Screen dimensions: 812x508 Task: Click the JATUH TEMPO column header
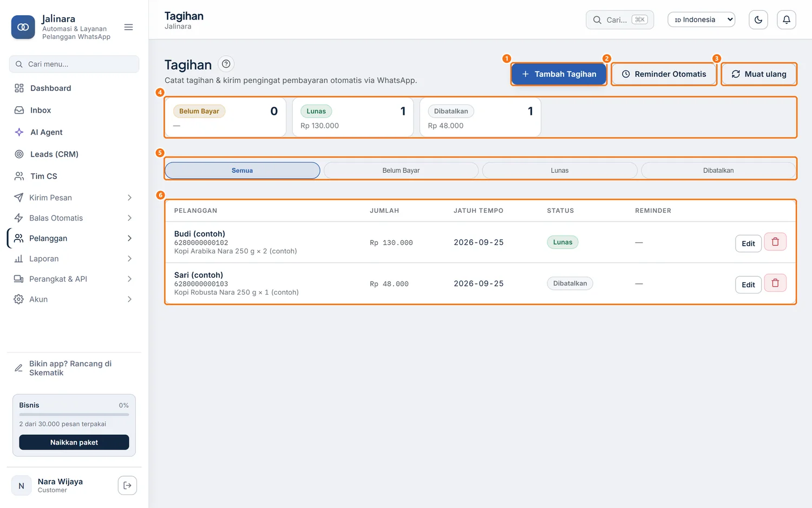point(479,211)
